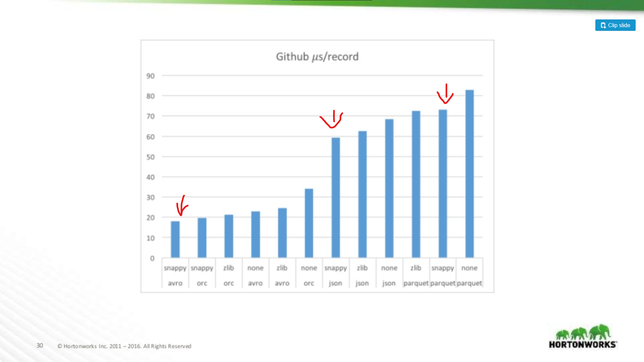This screenshot has height=362, width=644.
Task: Click the zlib json bar
Action: [x=363, y=194]
